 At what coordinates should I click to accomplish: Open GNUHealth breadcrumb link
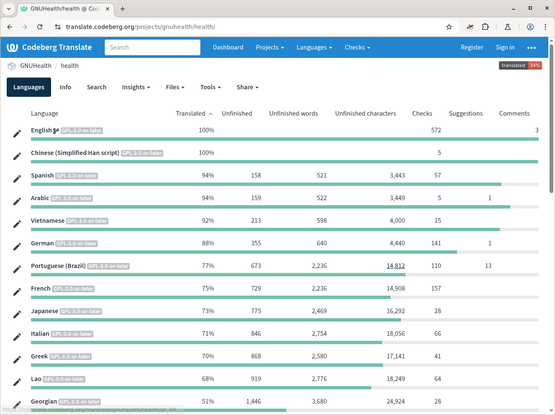pos(35,66)
